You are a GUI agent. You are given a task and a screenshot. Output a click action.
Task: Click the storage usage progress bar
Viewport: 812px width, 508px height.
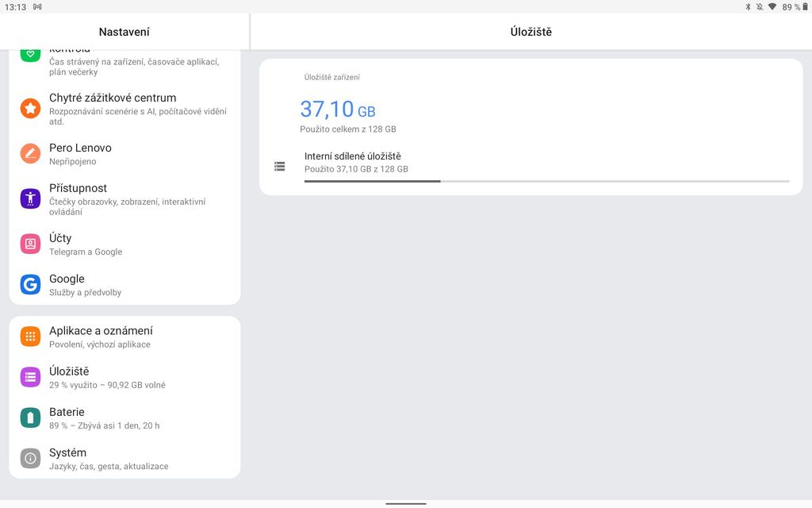tap(547, 180)
